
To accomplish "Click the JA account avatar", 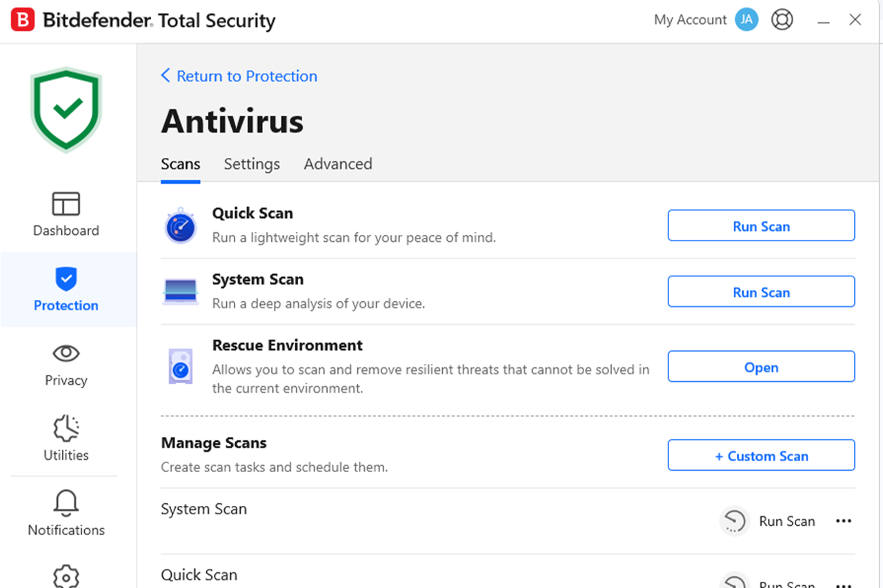I will (746, 20).
